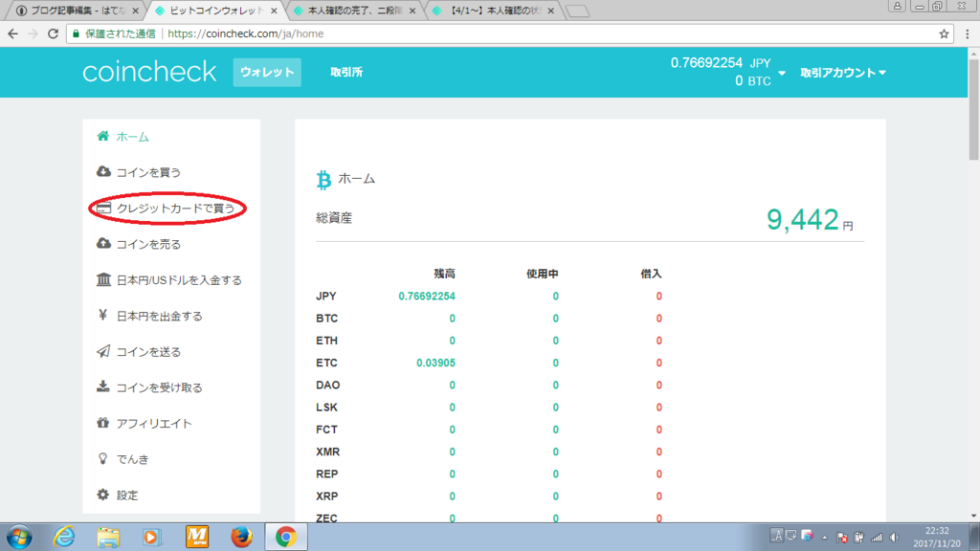The height and width of the screenshot is (551, 980).
Task: Open the Windows Start button
Action: (19, 538)
